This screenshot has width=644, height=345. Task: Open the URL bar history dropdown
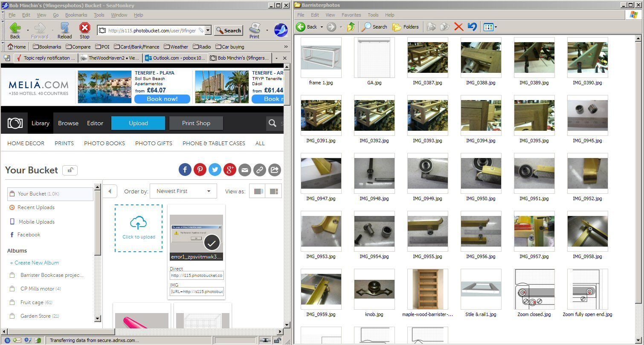[208, 30]
